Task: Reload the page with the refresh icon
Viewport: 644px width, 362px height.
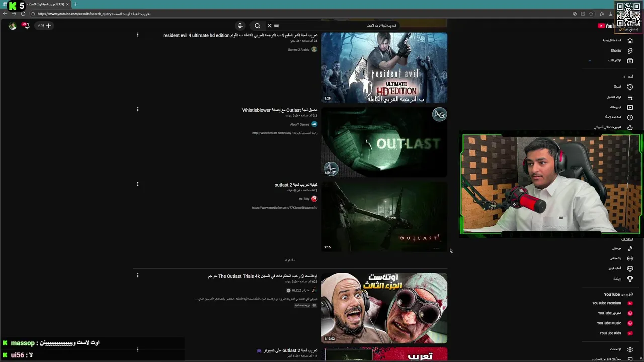Action: 23,14
